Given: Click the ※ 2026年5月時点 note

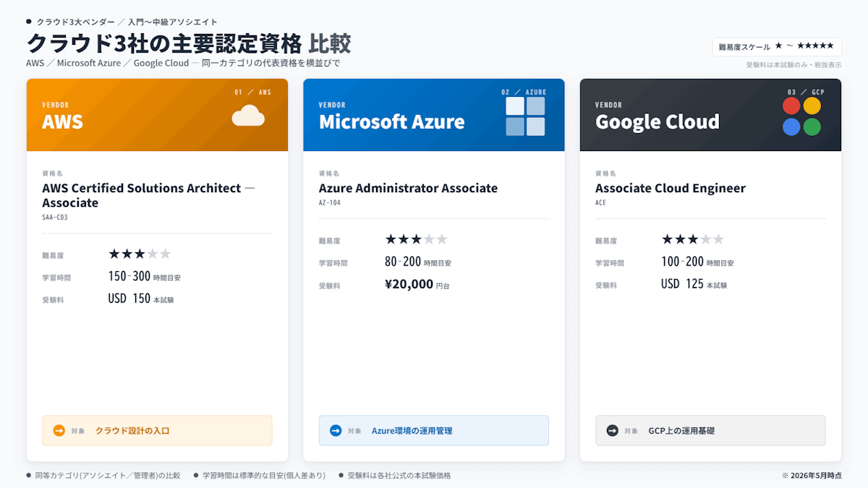Looking at the screenshot, I should pos(812,476).
